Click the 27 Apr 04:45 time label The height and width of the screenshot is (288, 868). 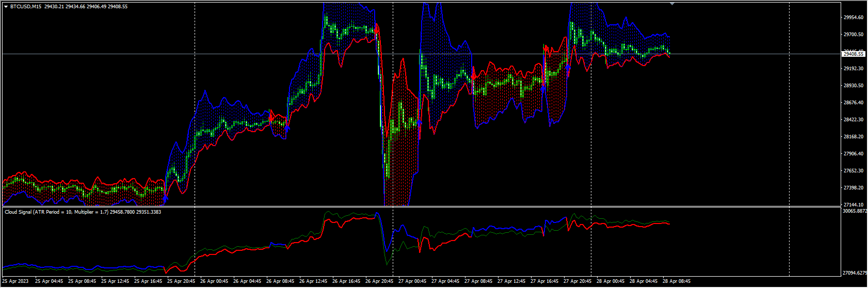coord(446,281)
